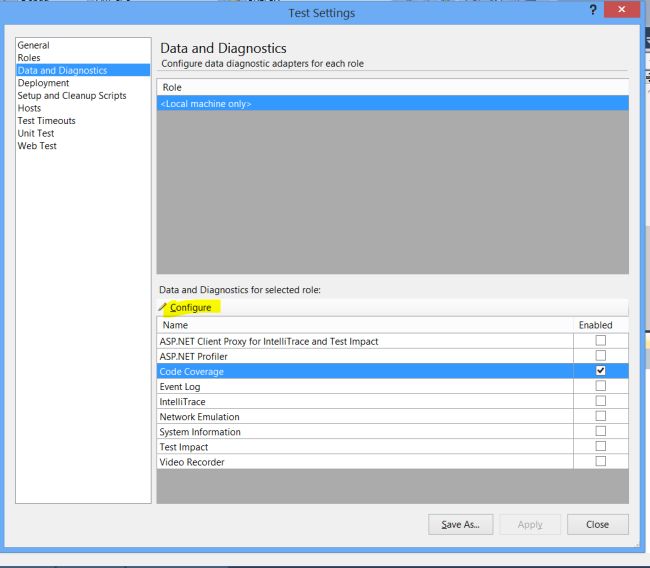Image resolution: width=650 pixels, height=568 pixels.
Task: Tick the Event Log checkbox
Action: [x=600, y=386]
